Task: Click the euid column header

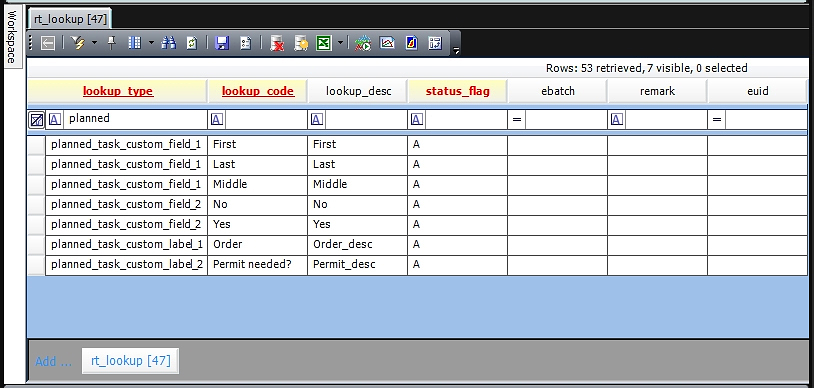Action: coord(757,91)
